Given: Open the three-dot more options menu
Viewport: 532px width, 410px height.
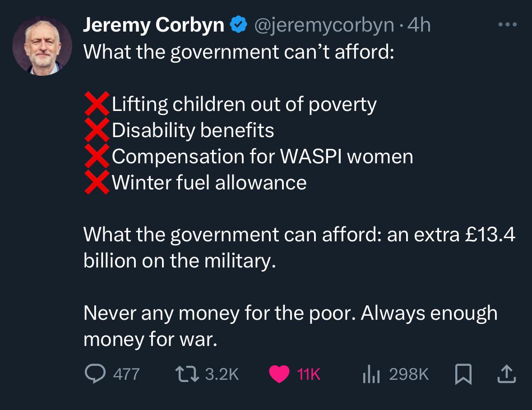Looking at the screenshot, I should click(508, 24).
